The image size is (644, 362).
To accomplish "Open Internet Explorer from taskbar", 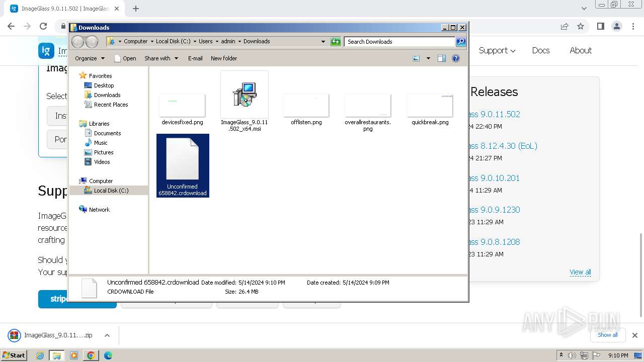I will pyautogui.click(x=40, y=355).
